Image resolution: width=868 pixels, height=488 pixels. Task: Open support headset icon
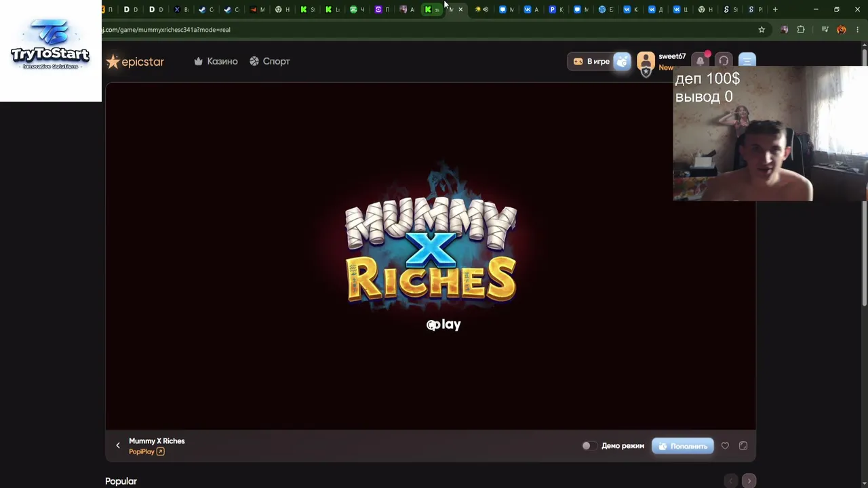pyautogui.click(x=724, y=61)
